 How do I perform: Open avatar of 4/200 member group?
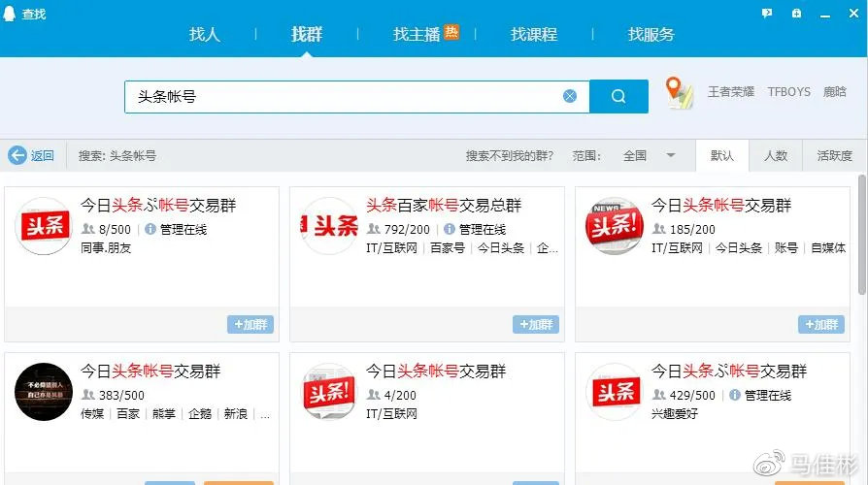(x=329, y=392)
